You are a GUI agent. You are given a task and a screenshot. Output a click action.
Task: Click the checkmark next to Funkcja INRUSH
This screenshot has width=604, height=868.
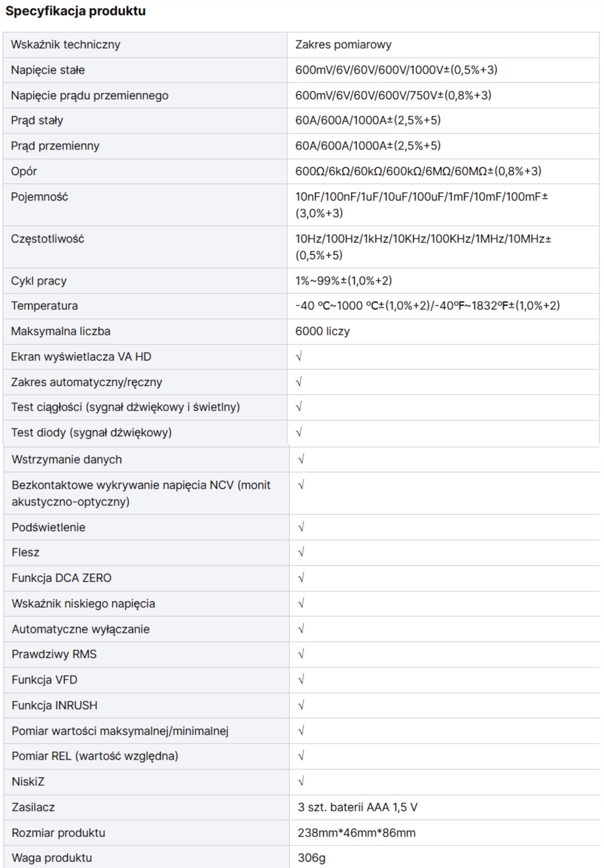tap(301, 705)
